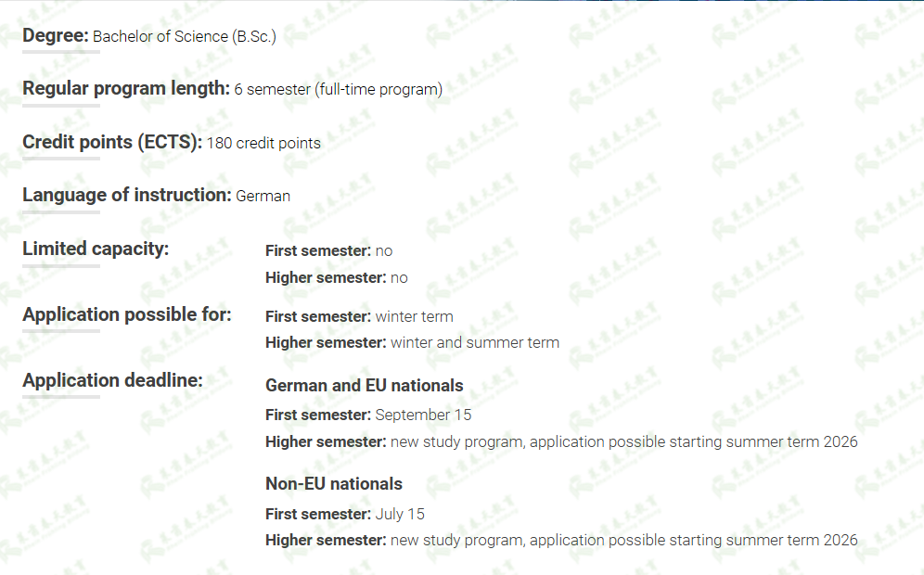Click First semester: no under Limited capacity

pyautogui.click(x=328, y=251)
